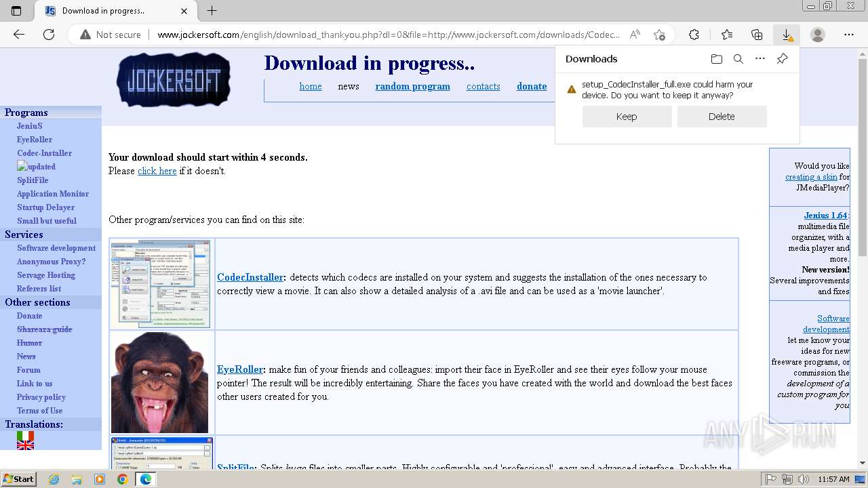868x488 pixels.
Task: Open the Extensions puzzle icon
Action: (694, 35)
